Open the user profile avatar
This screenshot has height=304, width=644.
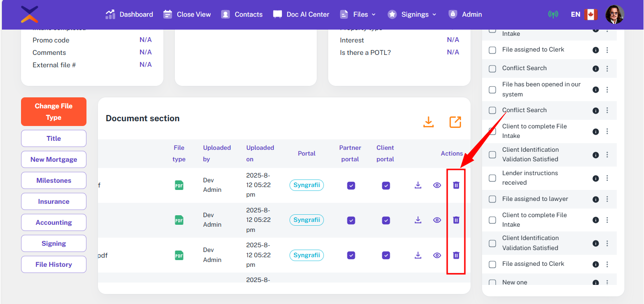614,14
